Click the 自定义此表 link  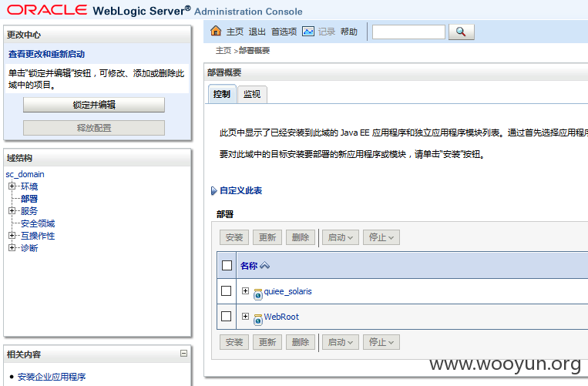pos(240,191)
